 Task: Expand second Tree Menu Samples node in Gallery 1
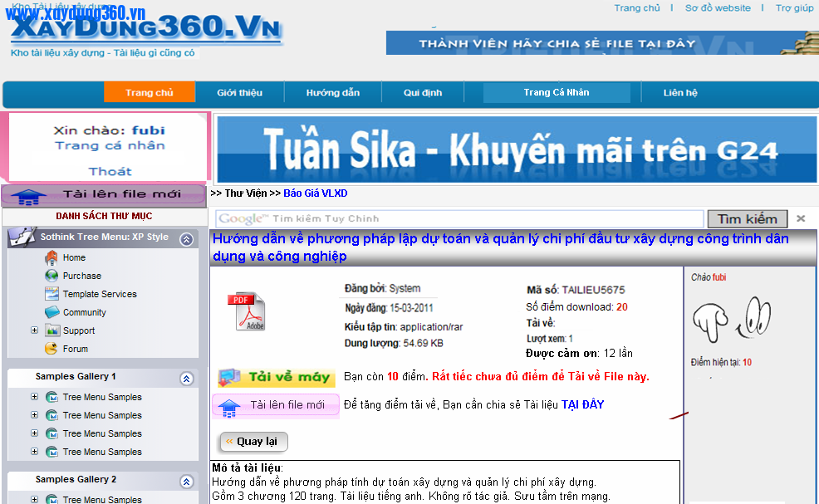click(x=35, y=414)
